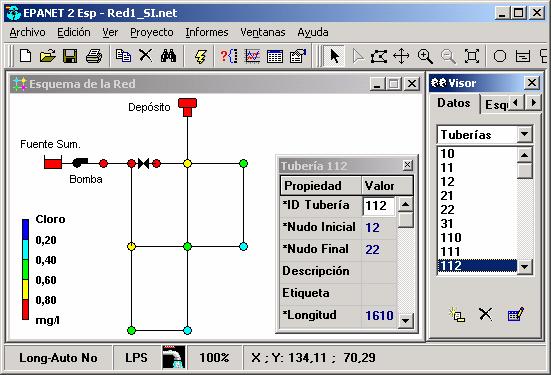Select pipe 31 in the list
This screenshot has width=551, height=375.
pos(477,224)
